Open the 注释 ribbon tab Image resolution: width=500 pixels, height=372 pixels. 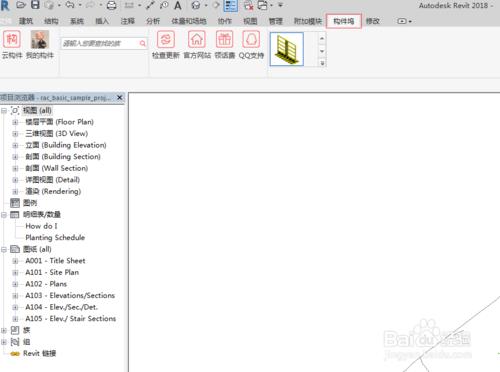(x=127, y=21)
